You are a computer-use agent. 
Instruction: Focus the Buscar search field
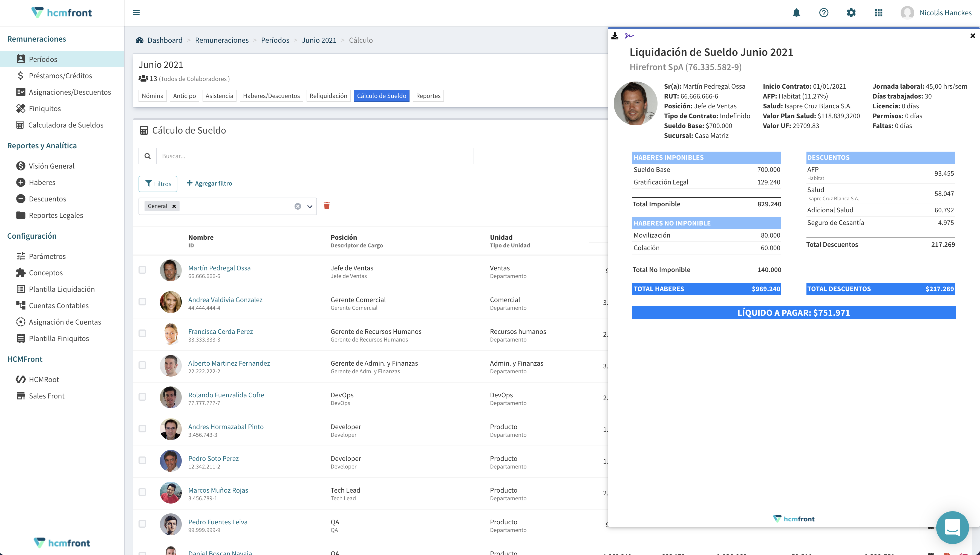tap(315, 156)
